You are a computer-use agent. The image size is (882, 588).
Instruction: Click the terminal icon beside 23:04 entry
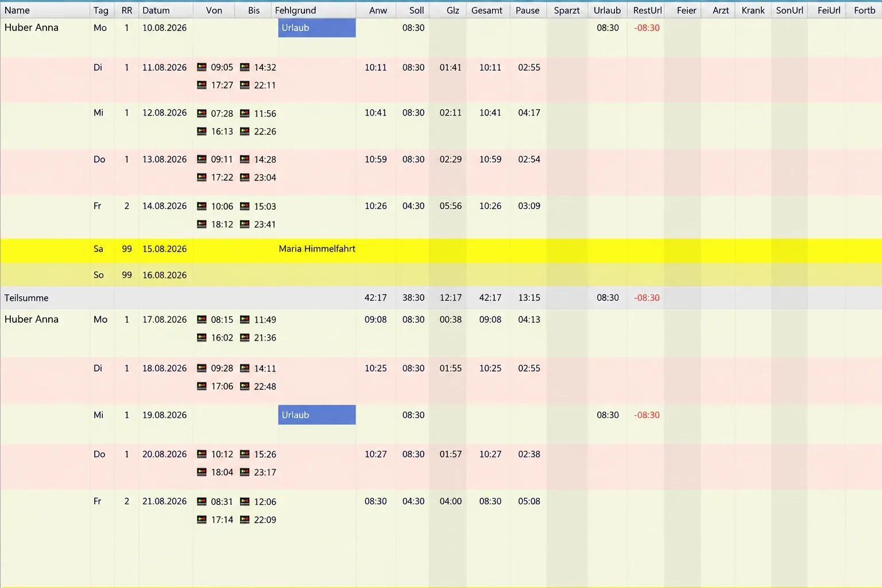pyautogui.click(x=245, y=177)
